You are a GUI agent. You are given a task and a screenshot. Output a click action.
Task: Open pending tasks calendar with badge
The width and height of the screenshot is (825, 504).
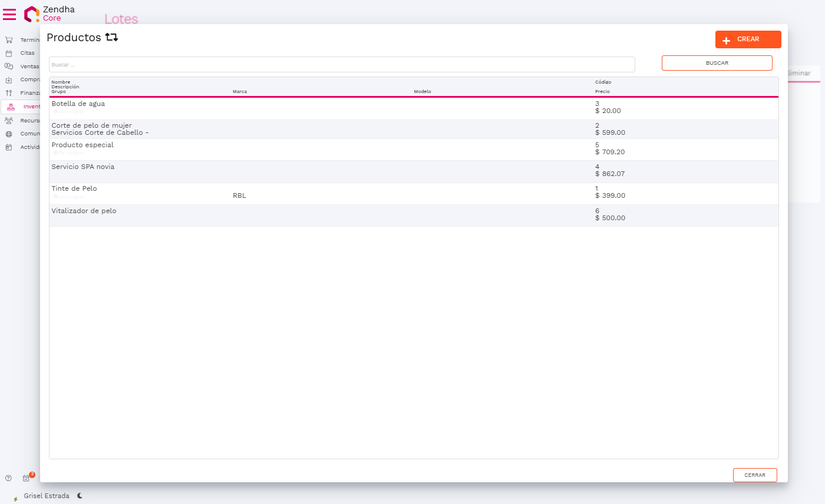27,478
